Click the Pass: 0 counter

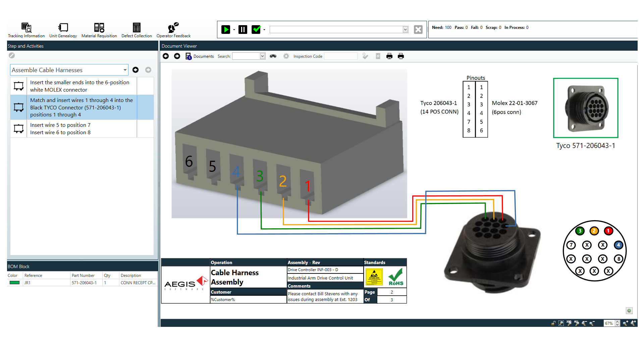tap(461, 28)
